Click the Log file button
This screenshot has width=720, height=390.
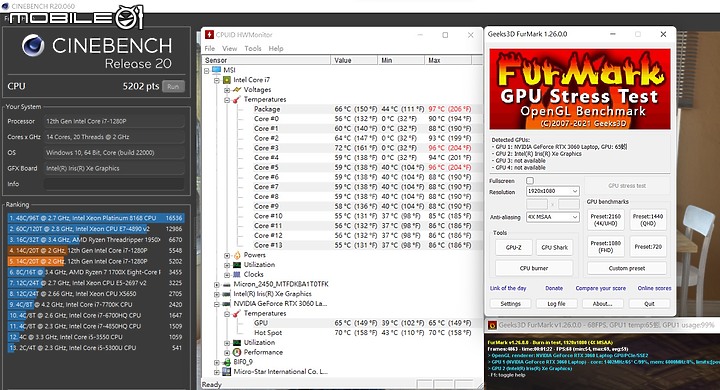(x=556, y=304)
